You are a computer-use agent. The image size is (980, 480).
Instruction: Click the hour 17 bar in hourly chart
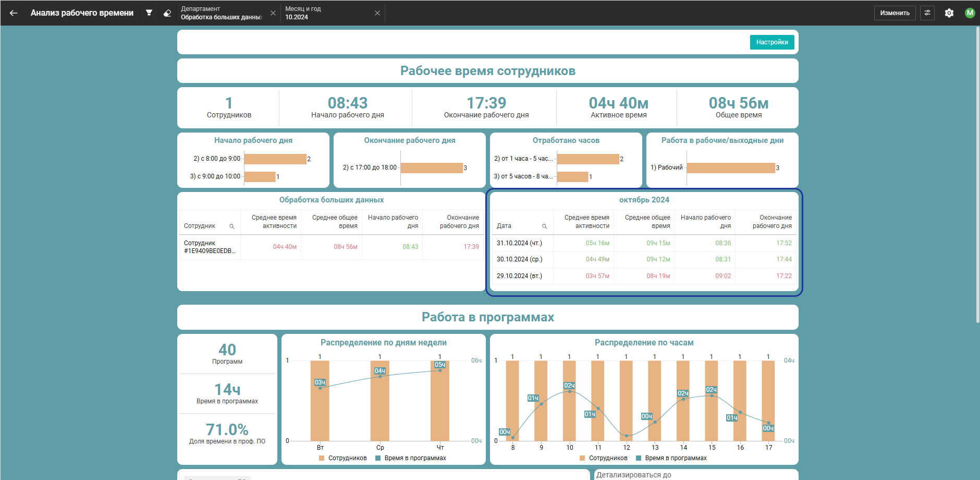coord(768,401)
